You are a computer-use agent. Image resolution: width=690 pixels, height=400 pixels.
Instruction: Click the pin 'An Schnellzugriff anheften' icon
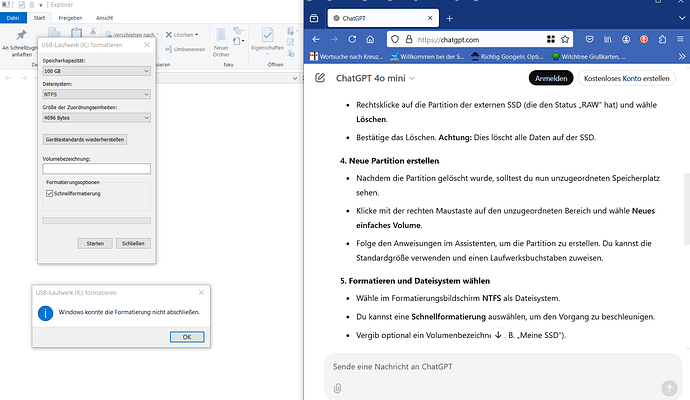point(21,35)
